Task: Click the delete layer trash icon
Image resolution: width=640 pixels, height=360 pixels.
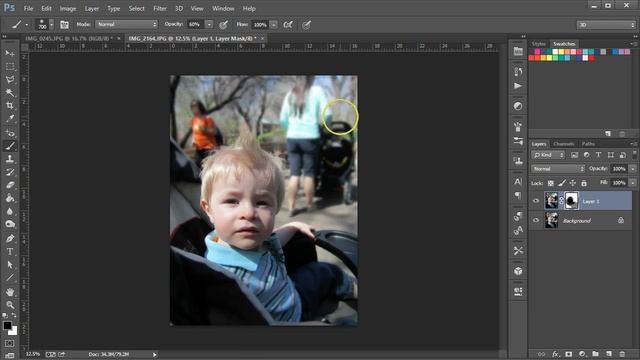Action: [x=622, y=354]
